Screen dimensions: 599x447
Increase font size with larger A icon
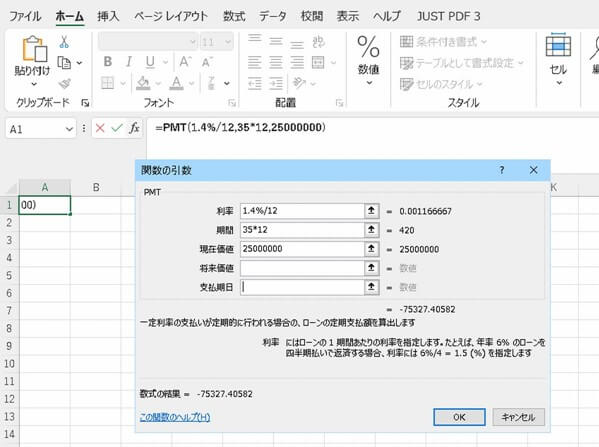click(x=185, y=62)
